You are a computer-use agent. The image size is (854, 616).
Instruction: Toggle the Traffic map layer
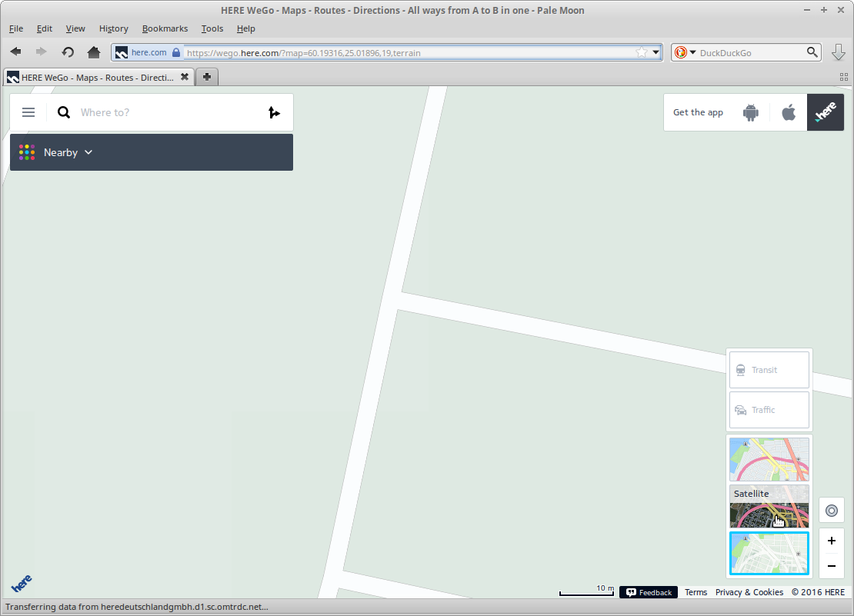[769, 410]
